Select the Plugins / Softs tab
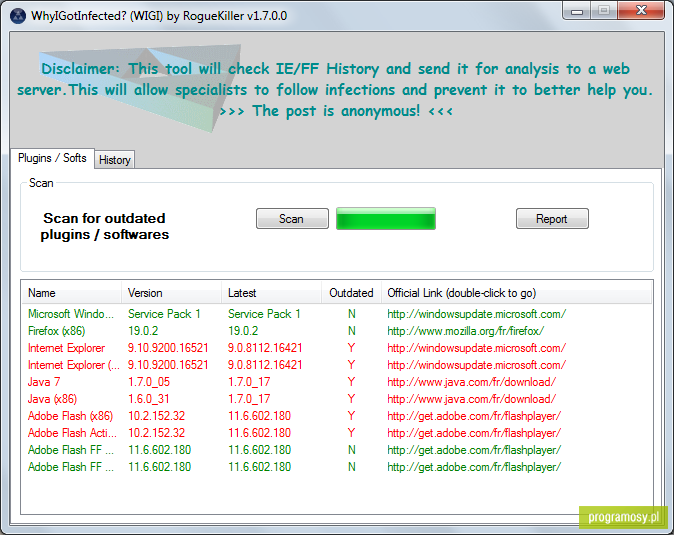 click(x=52, y=158)
